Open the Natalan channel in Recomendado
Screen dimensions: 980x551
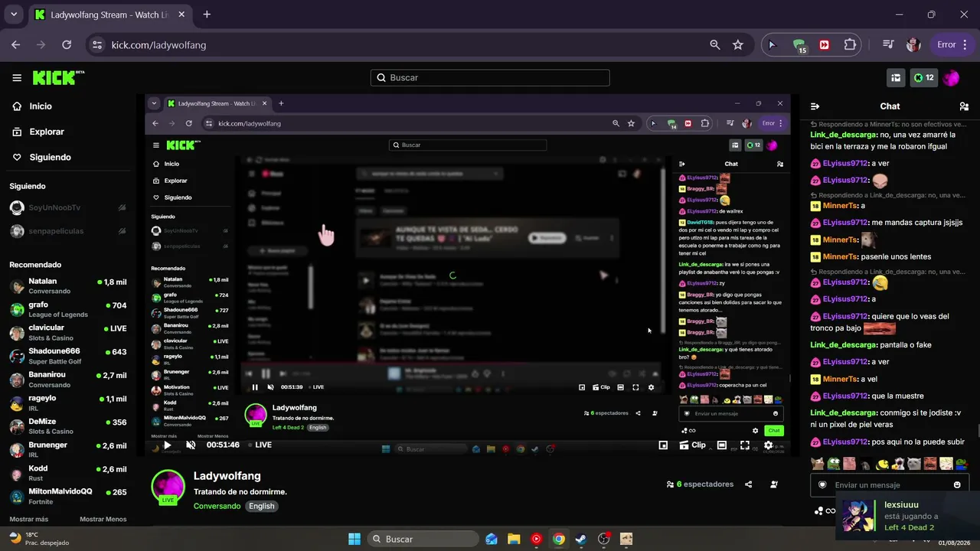pos(68,286)
